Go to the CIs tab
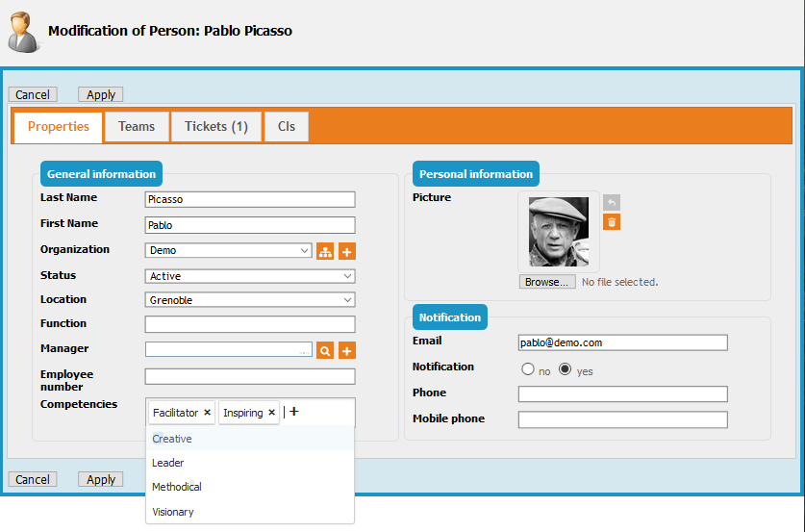805x532 pixels. (287, 126)
